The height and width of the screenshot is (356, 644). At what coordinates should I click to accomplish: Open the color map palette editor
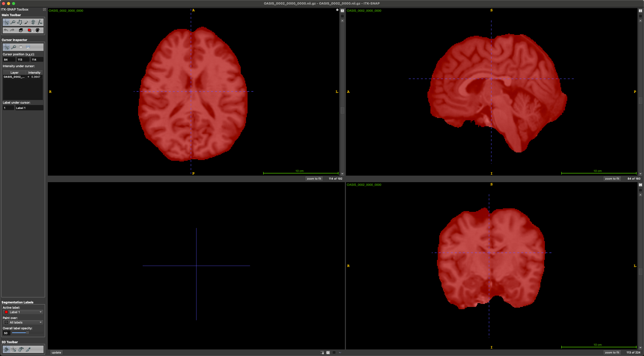click(37, 30)
